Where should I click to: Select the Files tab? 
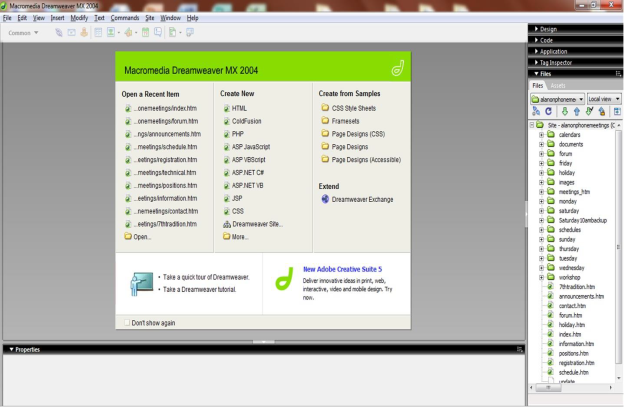tap(538, 86)
